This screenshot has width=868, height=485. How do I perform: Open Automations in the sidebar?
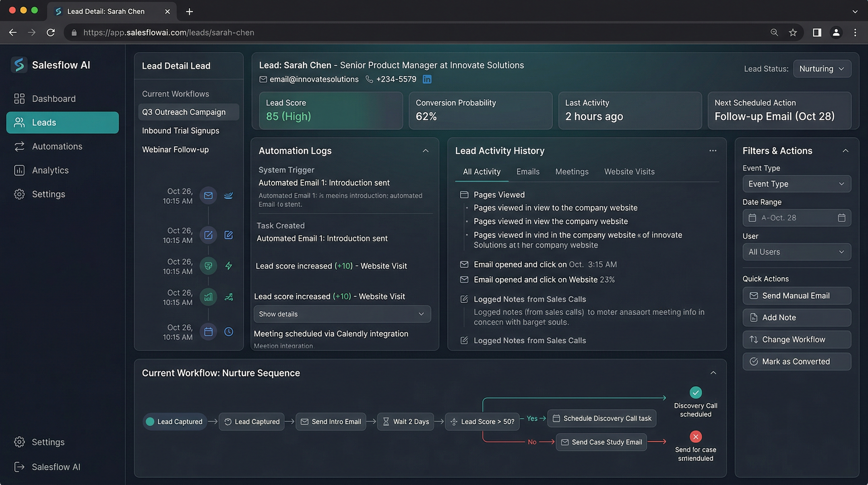(x=57, y=146)
